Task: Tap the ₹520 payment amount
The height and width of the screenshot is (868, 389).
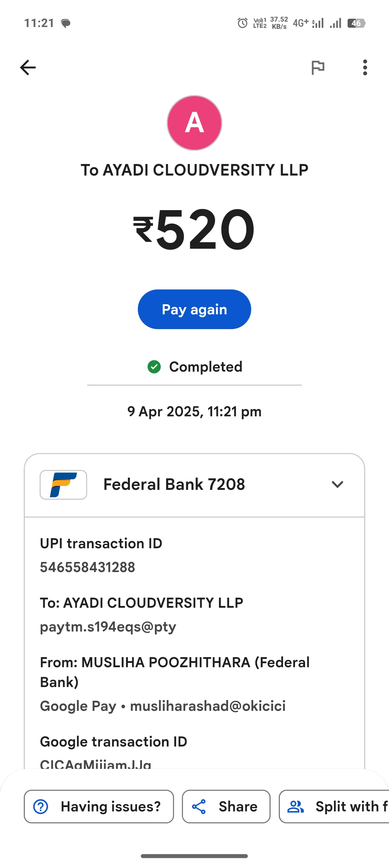Action: 194,229
